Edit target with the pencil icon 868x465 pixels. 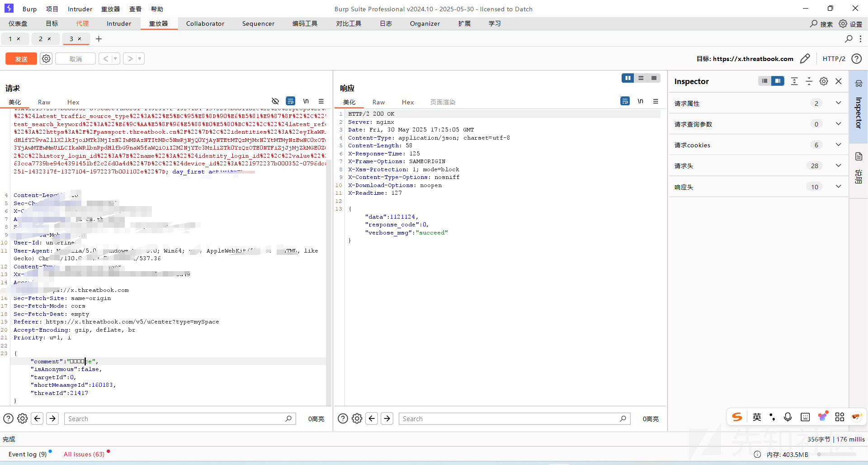pyautogui.click(x=805, y=59)
